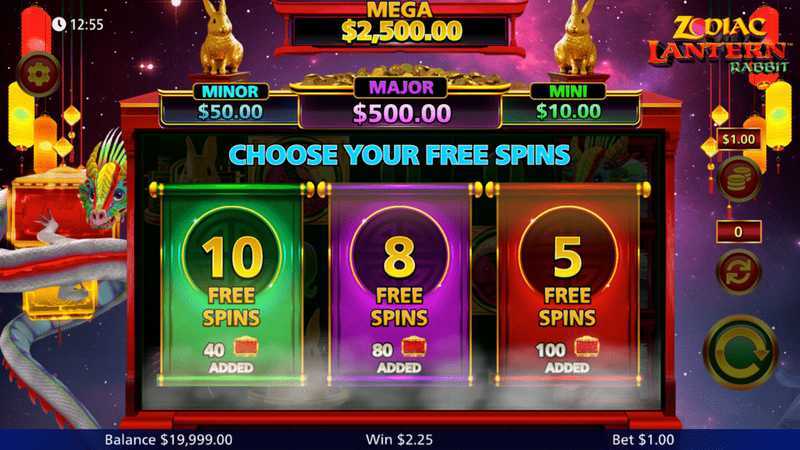Open the settings gear icon
Screen dimensions: 800x450
[38, 75]
